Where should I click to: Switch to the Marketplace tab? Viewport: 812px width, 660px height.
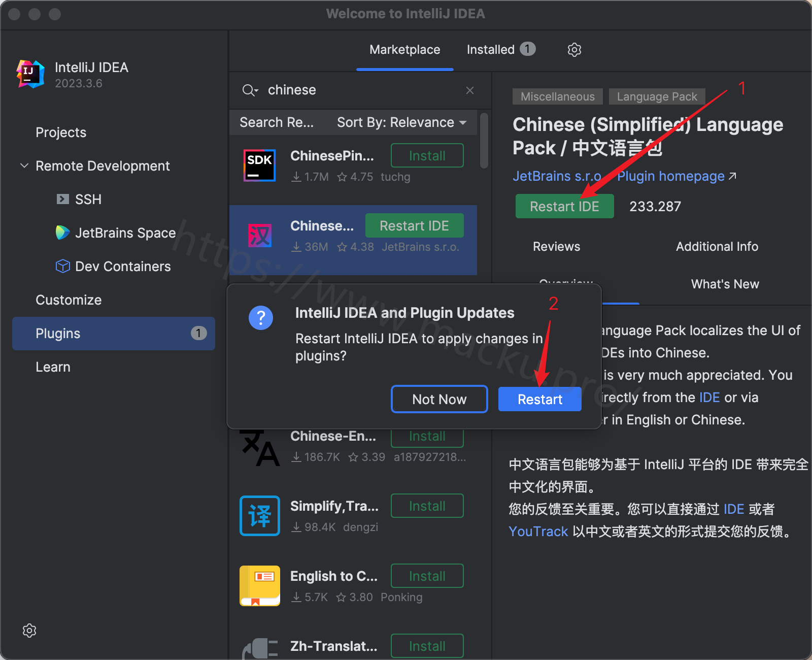[404, 50]
